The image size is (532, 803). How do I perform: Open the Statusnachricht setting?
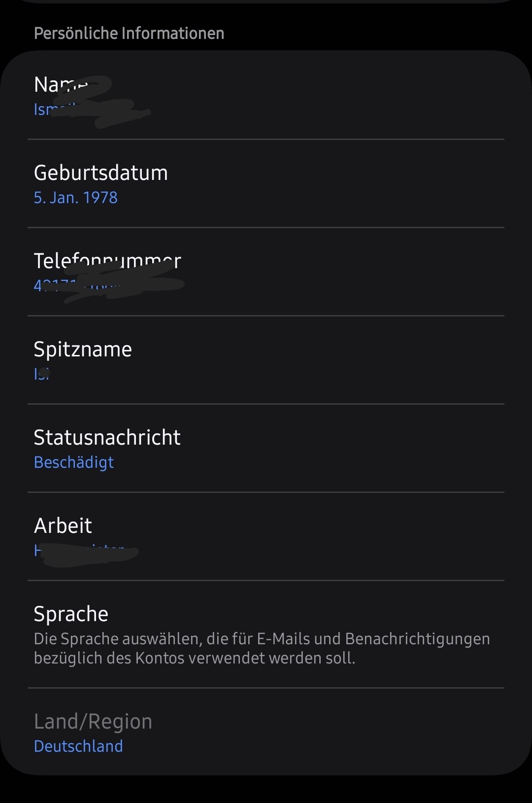266,449
